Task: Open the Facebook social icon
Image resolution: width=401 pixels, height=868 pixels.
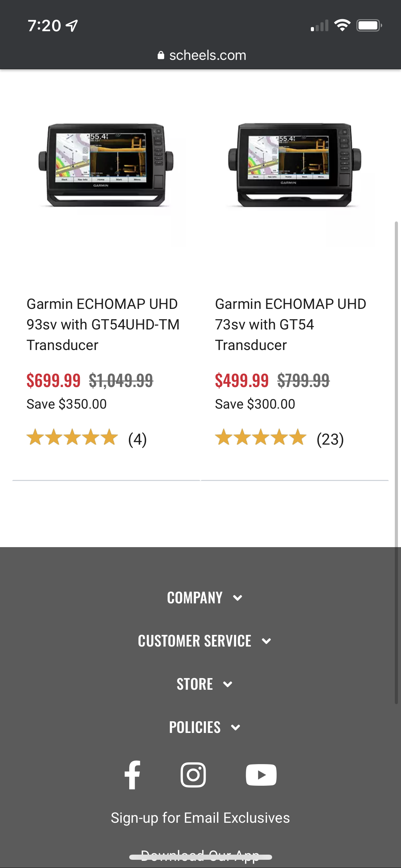Action: pos(132,775)
